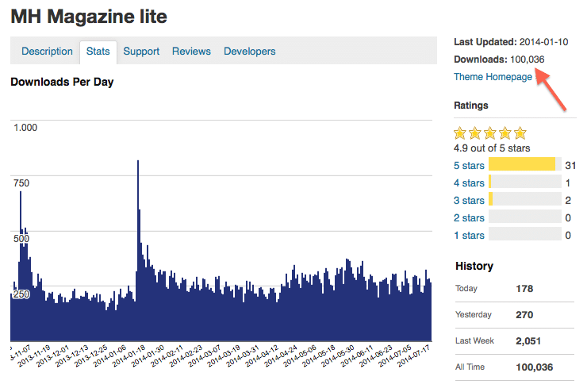Click the 750 axis label on chart
587x392 pixels.
[x=21, y=183]
